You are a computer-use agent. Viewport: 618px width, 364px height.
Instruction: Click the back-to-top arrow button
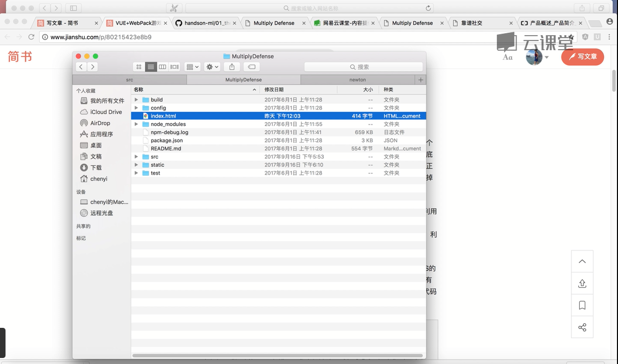tap(582, 261)
